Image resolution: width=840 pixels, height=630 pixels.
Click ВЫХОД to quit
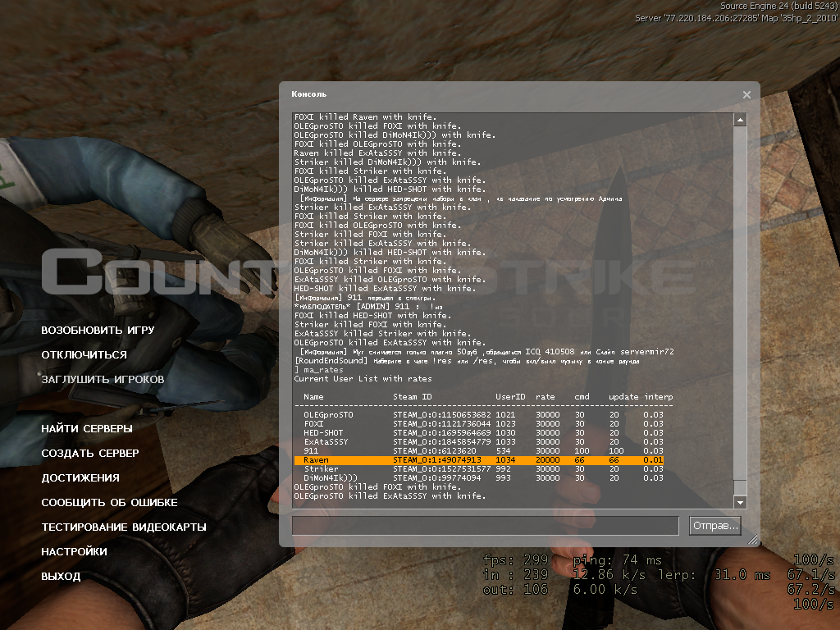[x=61, y=577]
